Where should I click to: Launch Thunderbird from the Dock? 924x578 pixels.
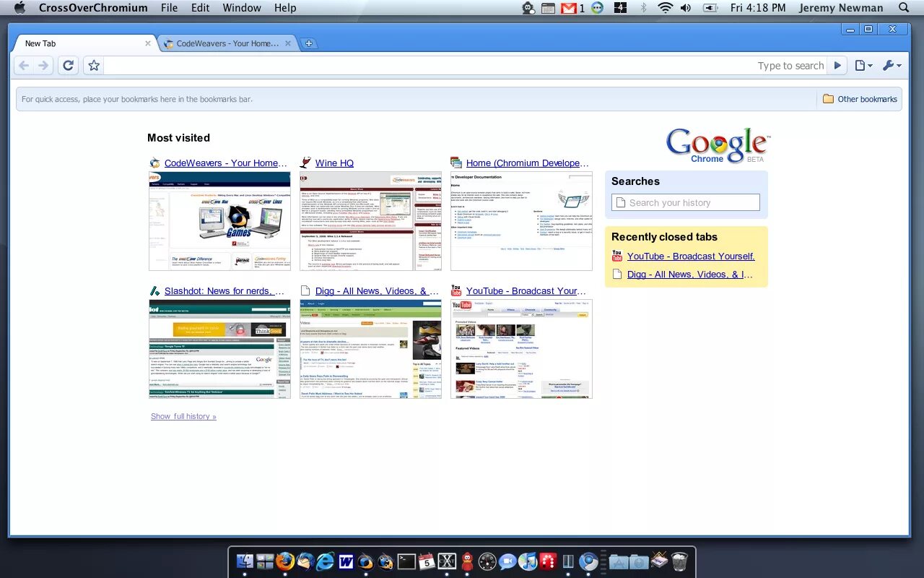coord(306,561)
